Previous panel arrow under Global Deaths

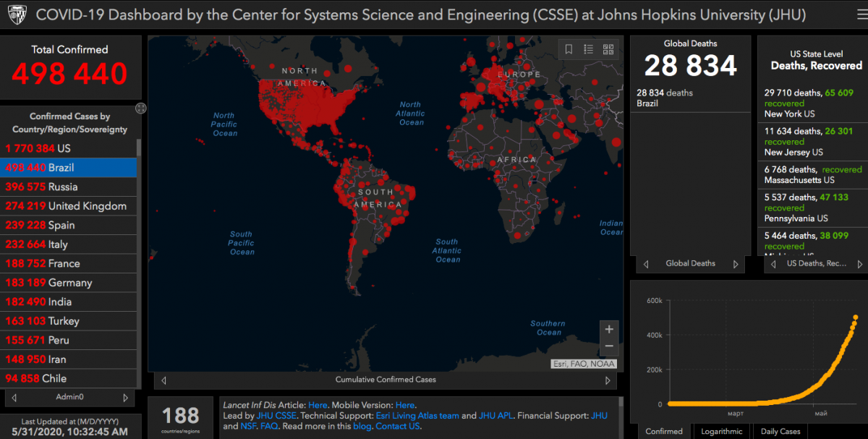646,264
